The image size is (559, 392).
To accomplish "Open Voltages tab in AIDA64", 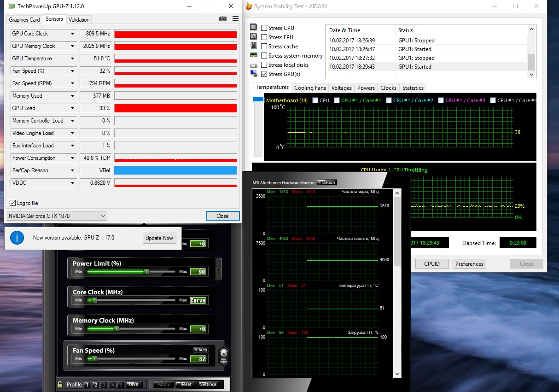I will point(342,88).
